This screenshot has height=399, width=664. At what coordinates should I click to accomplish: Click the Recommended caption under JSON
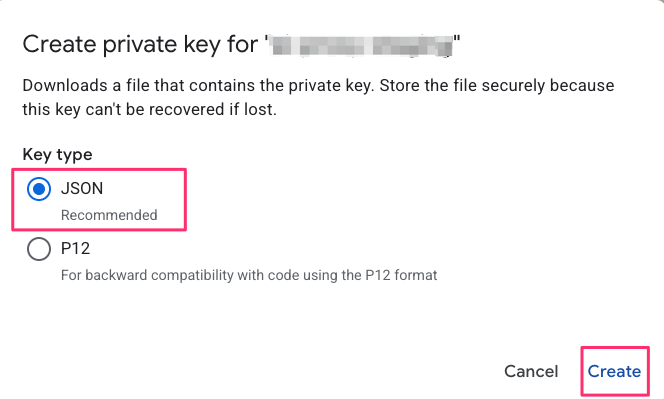click(x=109, y=215)
